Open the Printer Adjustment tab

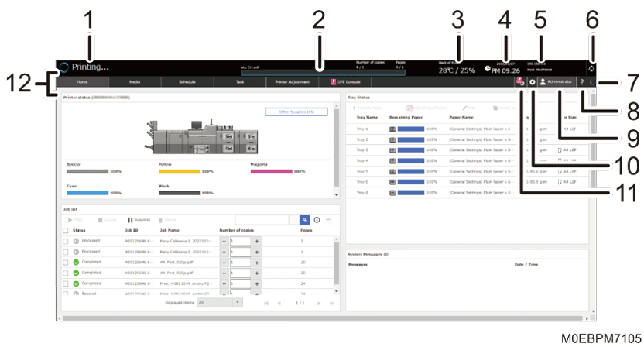293,81
